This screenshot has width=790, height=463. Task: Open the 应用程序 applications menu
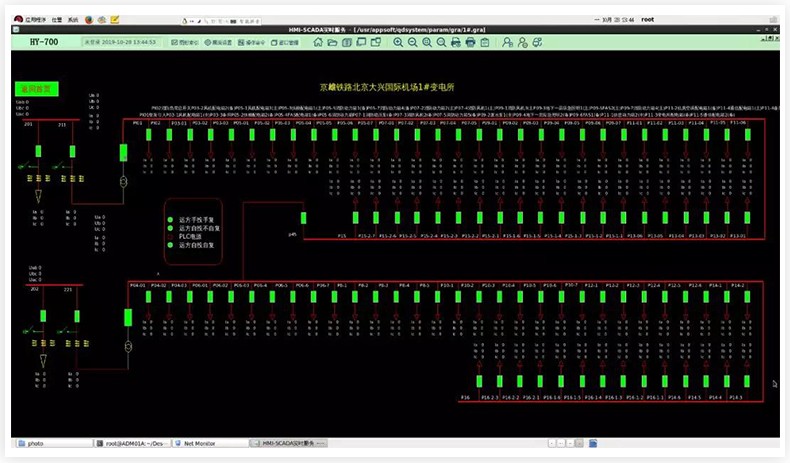coord(34,19)
